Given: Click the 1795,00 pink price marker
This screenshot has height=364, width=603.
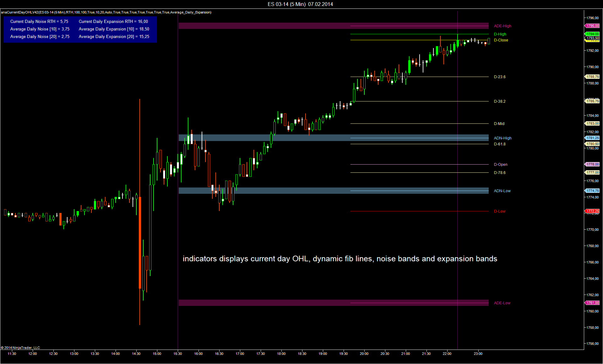Looking at the screenshot, I should [592, 26].
